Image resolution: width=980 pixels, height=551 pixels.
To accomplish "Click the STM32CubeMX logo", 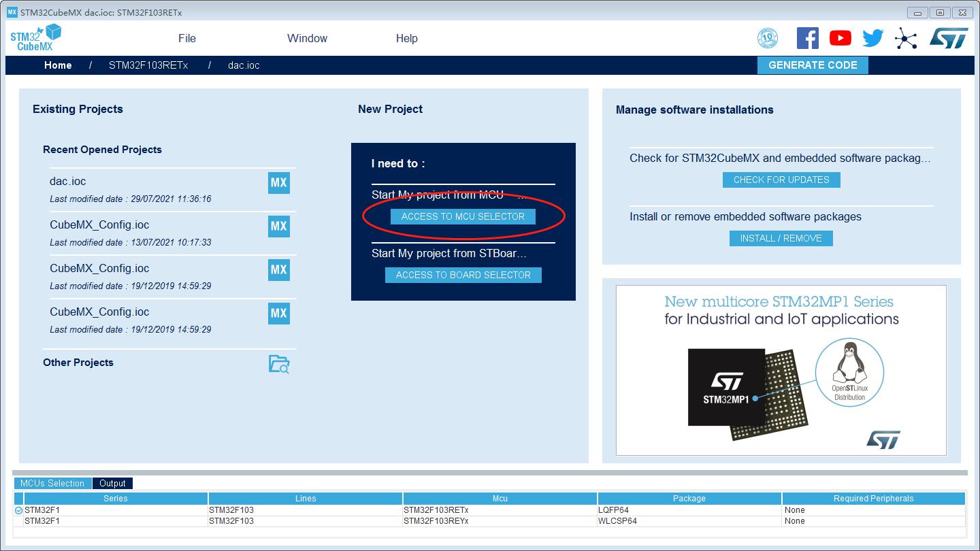I will tap(35, 38).
